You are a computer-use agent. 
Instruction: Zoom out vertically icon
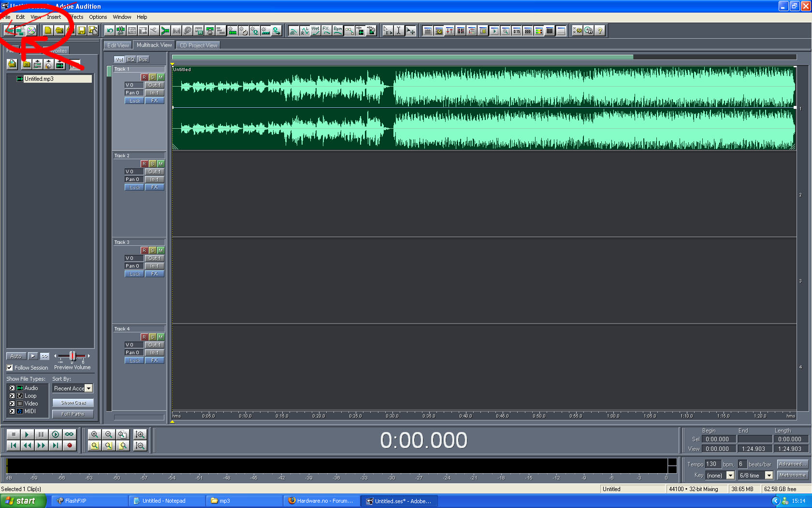(140, 446)
